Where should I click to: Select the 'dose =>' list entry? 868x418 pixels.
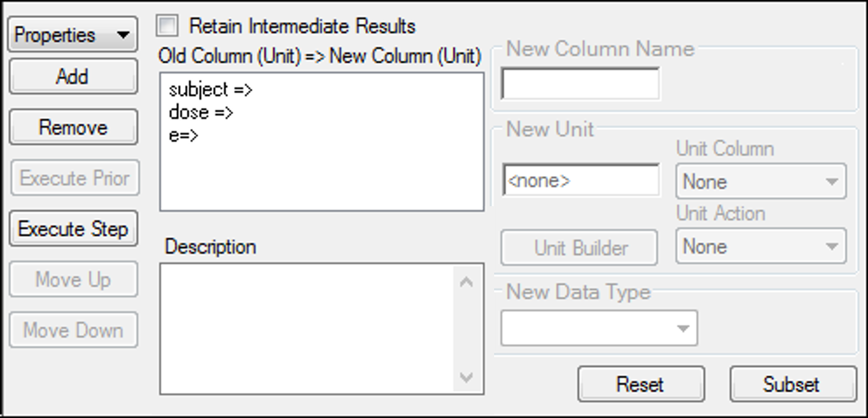[201, 113]
